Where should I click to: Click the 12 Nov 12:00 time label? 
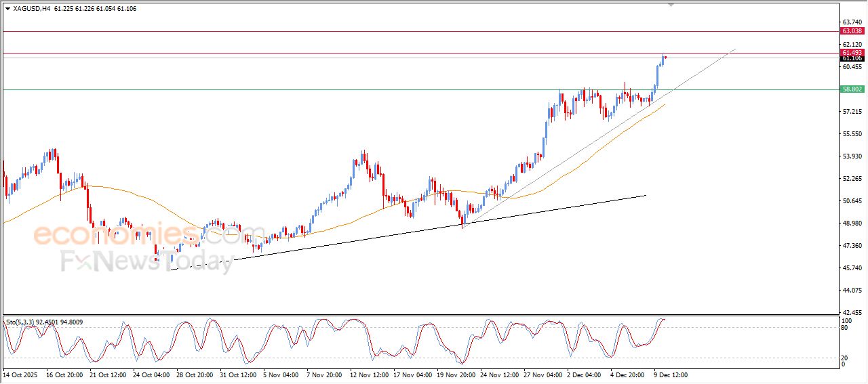(x=369, y=374)
